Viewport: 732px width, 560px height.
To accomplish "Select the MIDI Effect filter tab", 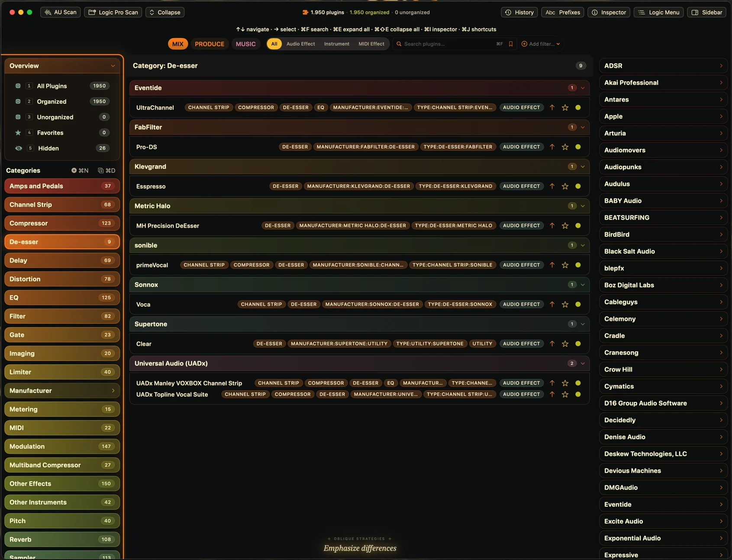I will tap(371, 44).
